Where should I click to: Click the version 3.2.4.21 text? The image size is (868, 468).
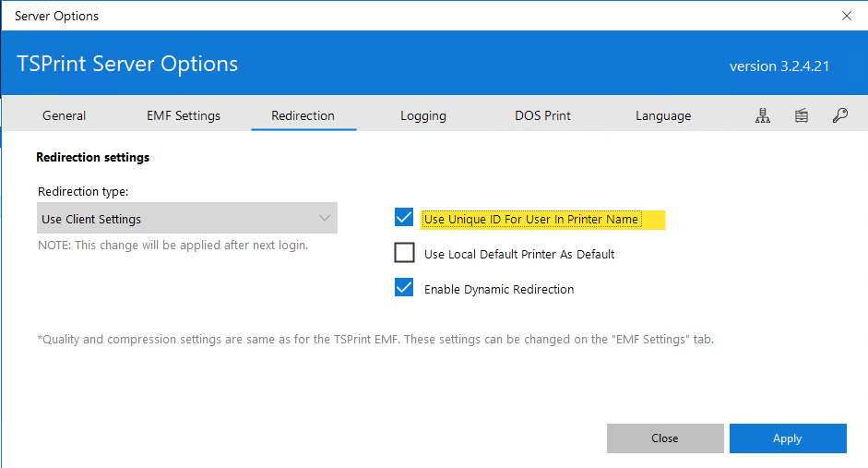click(x=779, y=66)
